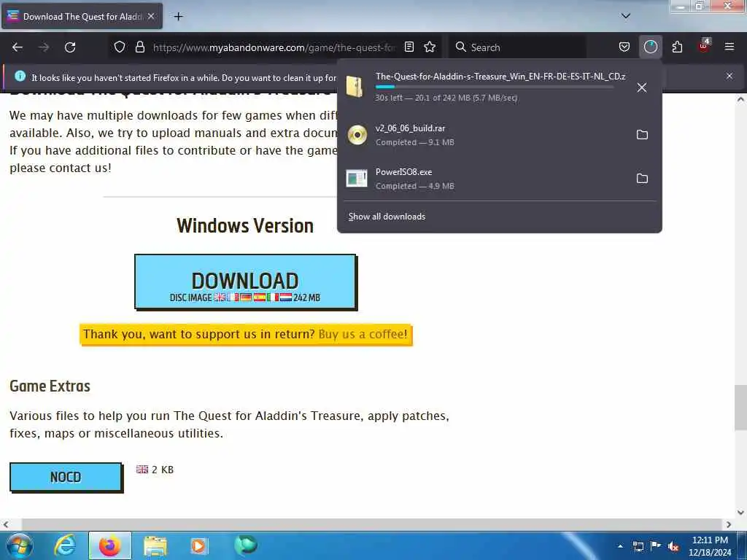Image resolution: width=747 pixels, height=560 pixels.
Task: Open the Pocket save icon
Action: 624,47
